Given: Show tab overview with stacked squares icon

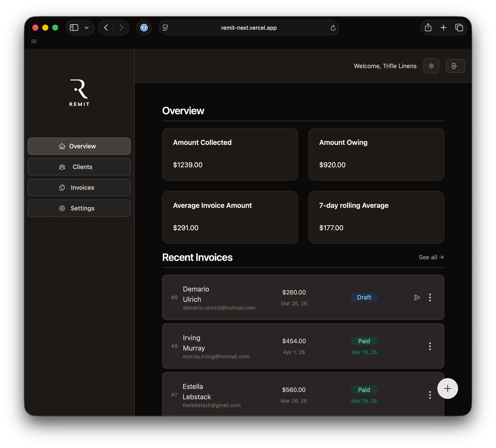Looking at the screenshot, I should [459, 27].
